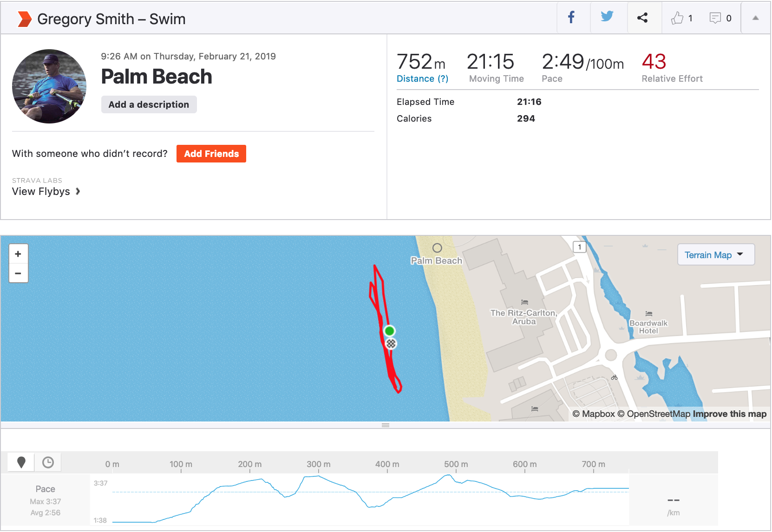Expand View Flybys link
The image size is (772, 532).
click(x=46, y=192)
